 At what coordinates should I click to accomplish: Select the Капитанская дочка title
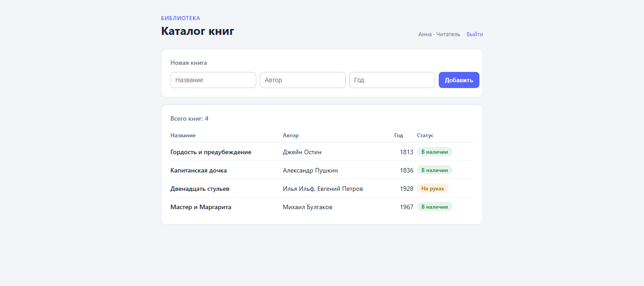click(199, 170)
